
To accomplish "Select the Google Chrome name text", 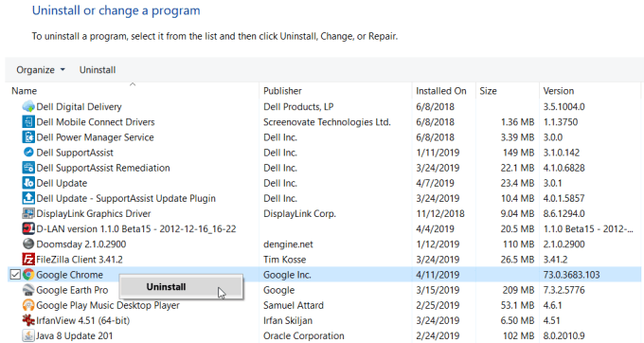I will 70,275.
